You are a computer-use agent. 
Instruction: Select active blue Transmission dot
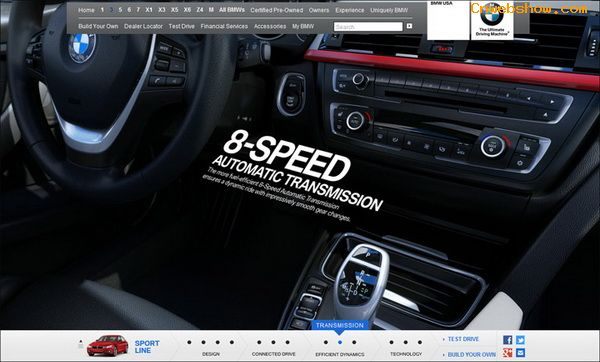340,342
